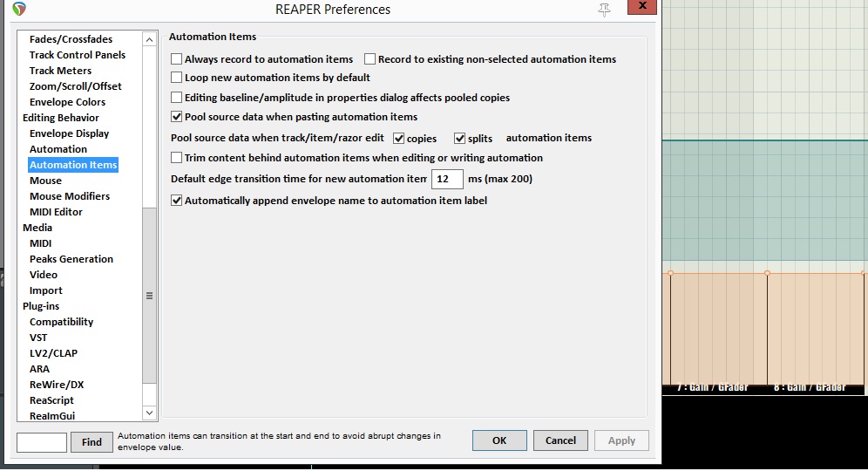
Task: Open LV2/CLAP settings page
Action: (54, 353)
